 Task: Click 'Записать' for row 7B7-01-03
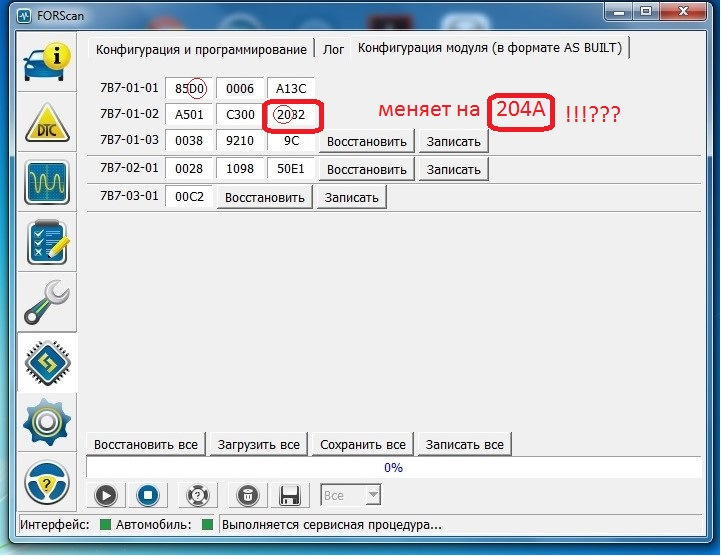(x=453, y=142)
